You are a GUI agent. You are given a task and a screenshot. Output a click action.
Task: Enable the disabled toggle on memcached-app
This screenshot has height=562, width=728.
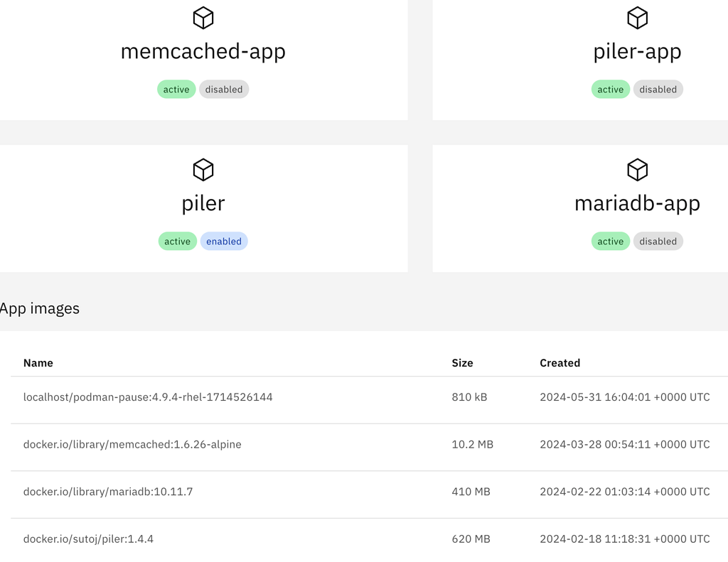click(x=224, y=89)
